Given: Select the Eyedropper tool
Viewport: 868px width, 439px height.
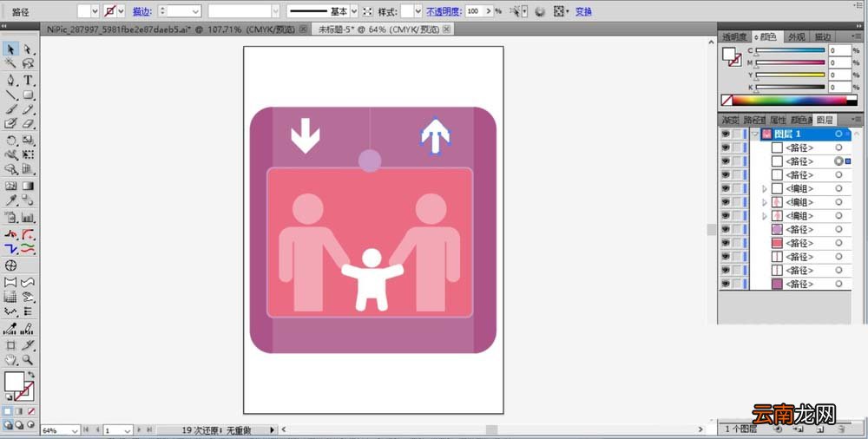Looking at the screenshot, I should click(x=10, y=200).
